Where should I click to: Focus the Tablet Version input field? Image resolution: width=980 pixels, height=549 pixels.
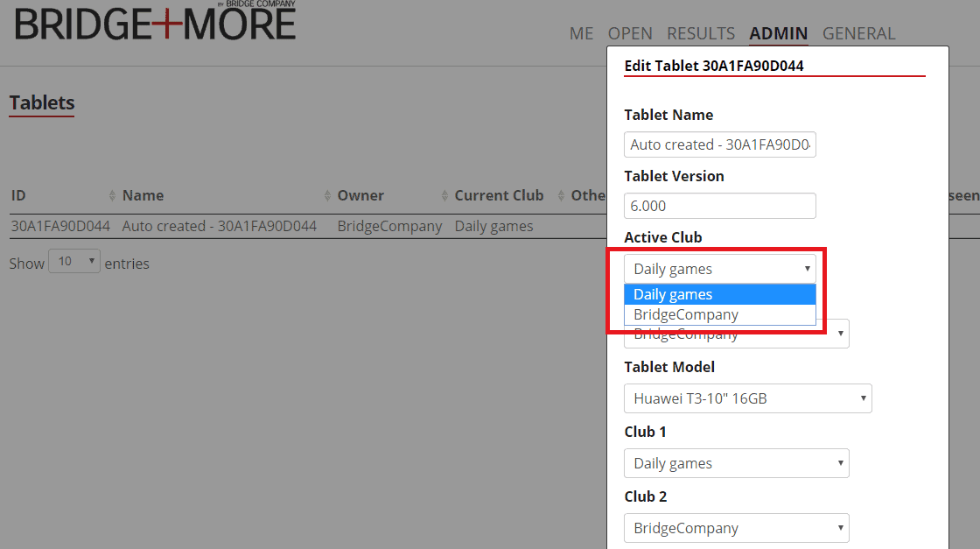[719, 206]
